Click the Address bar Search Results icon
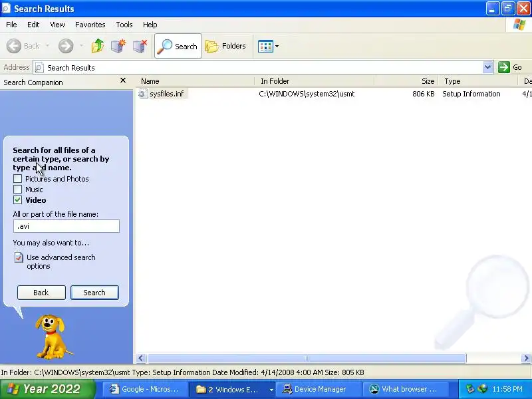Viewport: 532px width, 399px height. (x=39, y=68)
